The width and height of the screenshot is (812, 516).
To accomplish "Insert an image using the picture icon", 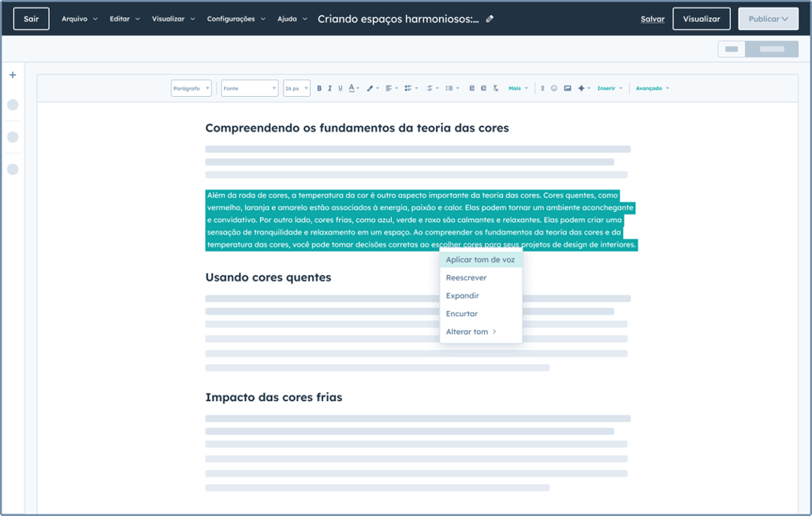I will [x=568, y=87].
